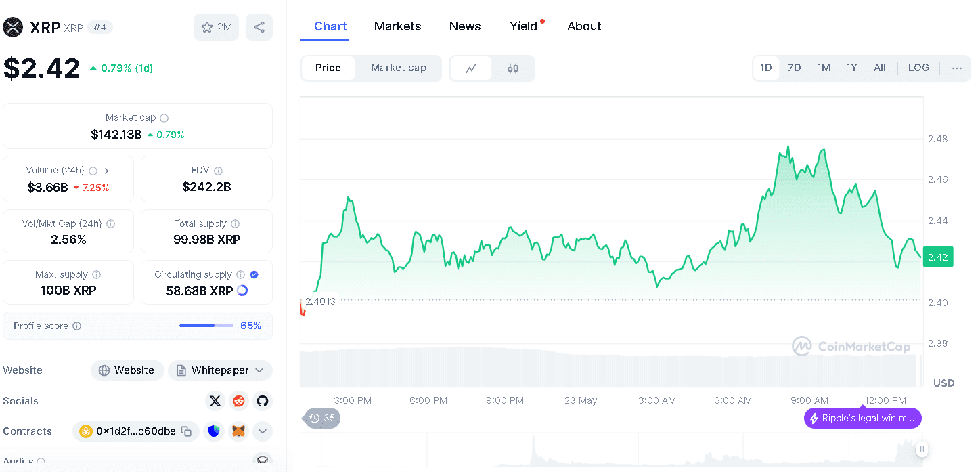Click the 65% profile score value
Image resolution: width=980 pixels, height=472 pixels.
[x=250, y=326]
